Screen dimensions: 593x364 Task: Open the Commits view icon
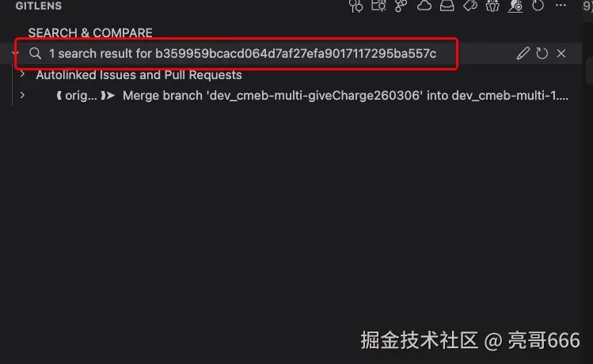[x=355, y=6]
